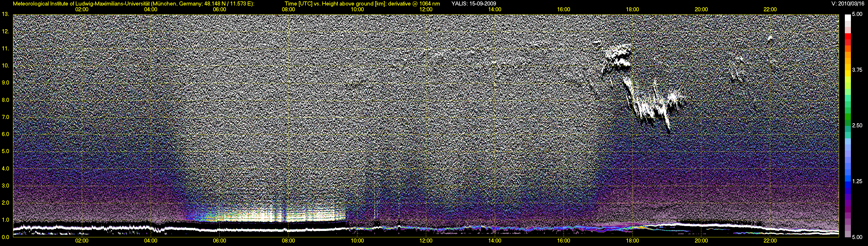Click the 10. height axis label
Screen dimensions: 868x246
(5, 65)
